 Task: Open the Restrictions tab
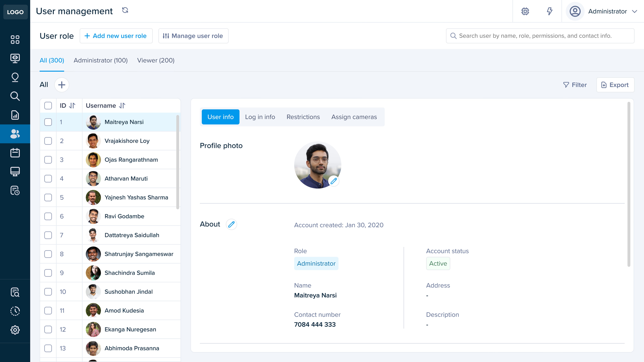pos(303,117)
